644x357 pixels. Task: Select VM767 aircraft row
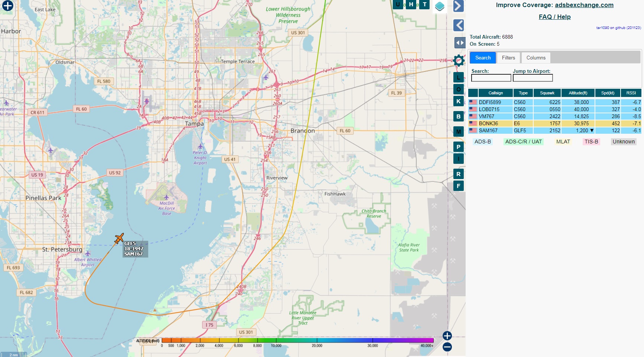pos(555,116)
